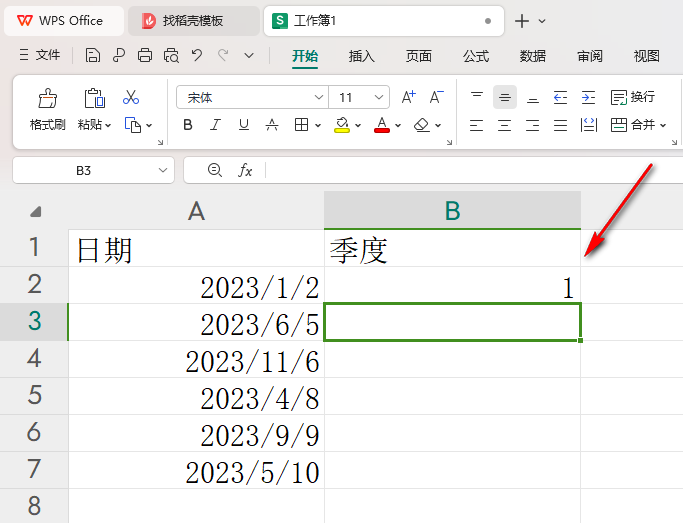Click the eraser clear icon
The height and width of the screenshot is (523, 683).
[422, 125]
